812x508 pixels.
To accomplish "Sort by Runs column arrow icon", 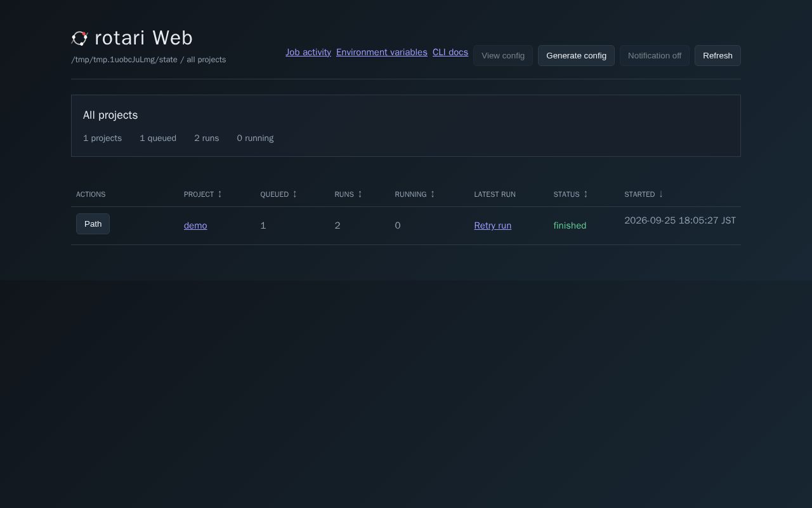I will point(360,194).
